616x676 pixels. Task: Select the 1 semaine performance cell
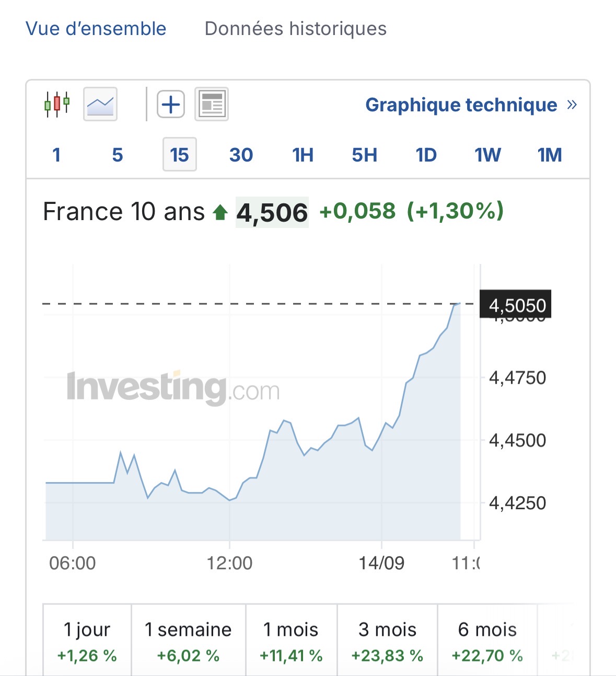(x=188, y=640)
